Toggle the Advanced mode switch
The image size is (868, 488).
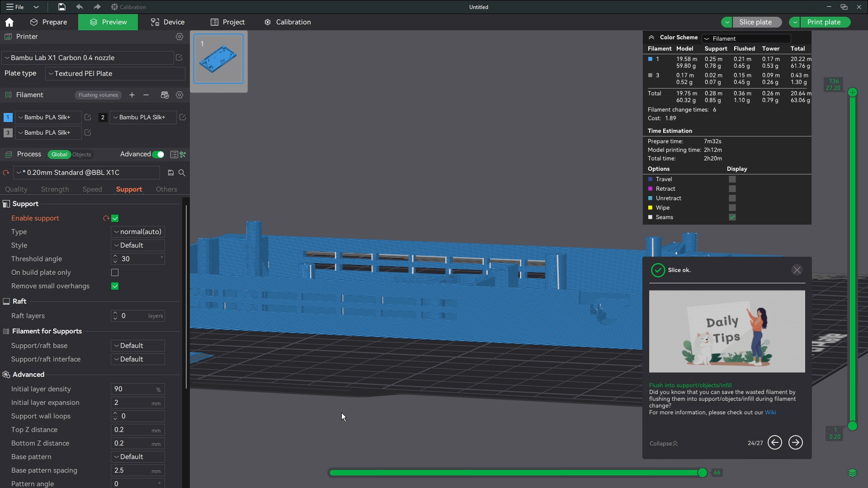(x=158, y=155)
